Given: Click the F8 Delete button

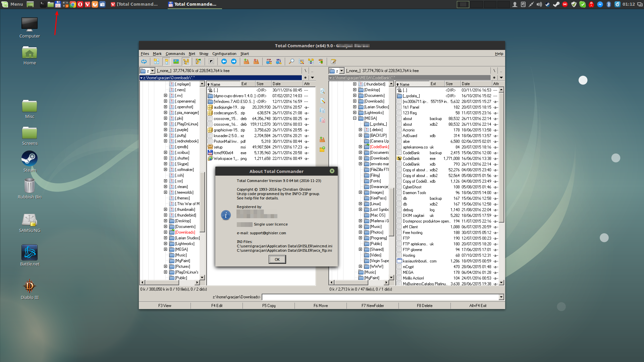Looking at the screenshot, I should [425, 306].
